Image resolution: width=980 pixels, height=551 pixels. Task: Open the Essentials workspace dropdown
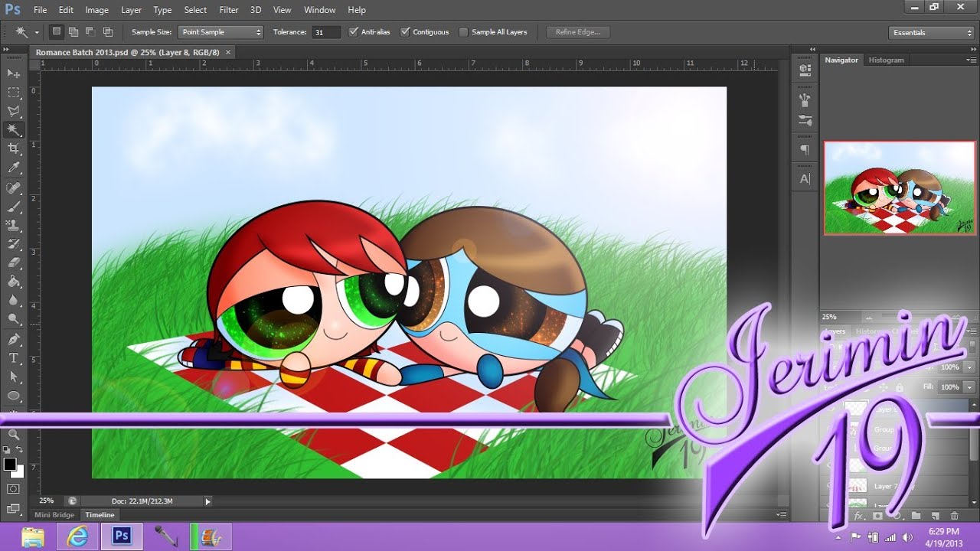tap(932, 32)
